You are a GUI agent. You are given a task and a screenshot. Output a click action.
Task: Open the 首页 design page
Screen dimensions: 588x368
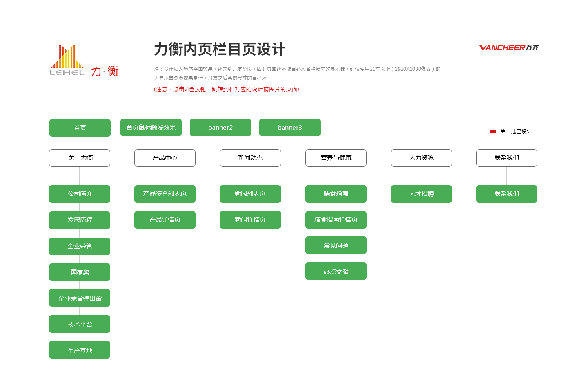80,128
